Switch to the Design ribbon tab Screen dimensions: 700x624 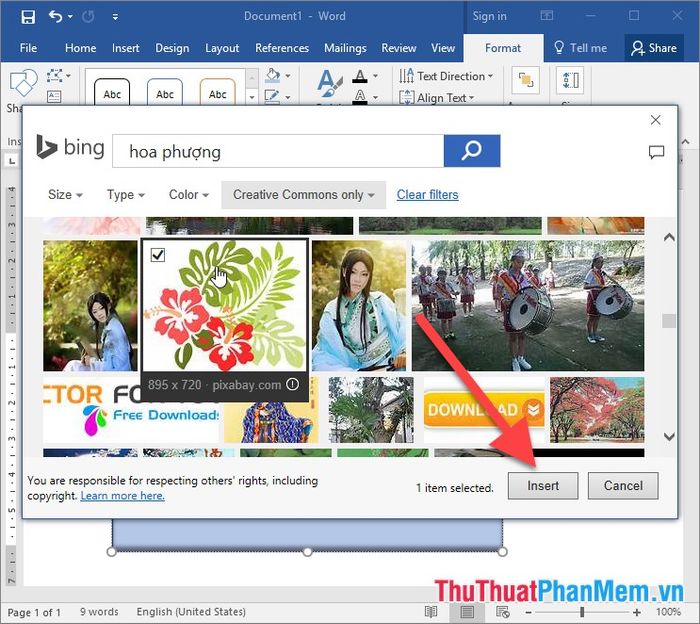point(172,48)
